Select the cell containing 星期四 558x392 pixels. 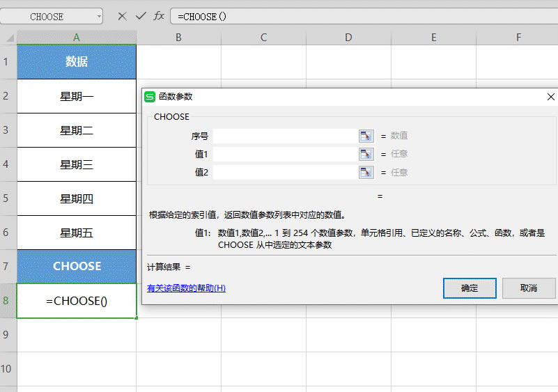77,198
